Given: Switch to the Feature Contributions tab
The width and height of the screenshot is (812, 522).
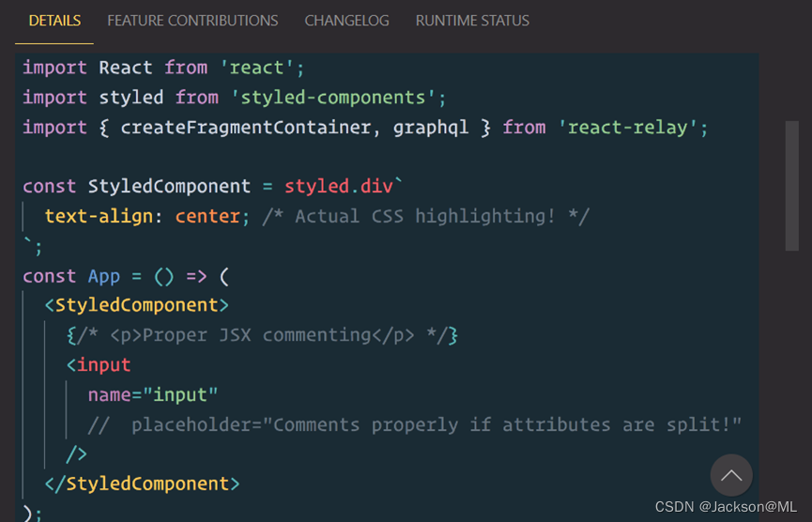Looking at the screenshot, I should point(192,21).
